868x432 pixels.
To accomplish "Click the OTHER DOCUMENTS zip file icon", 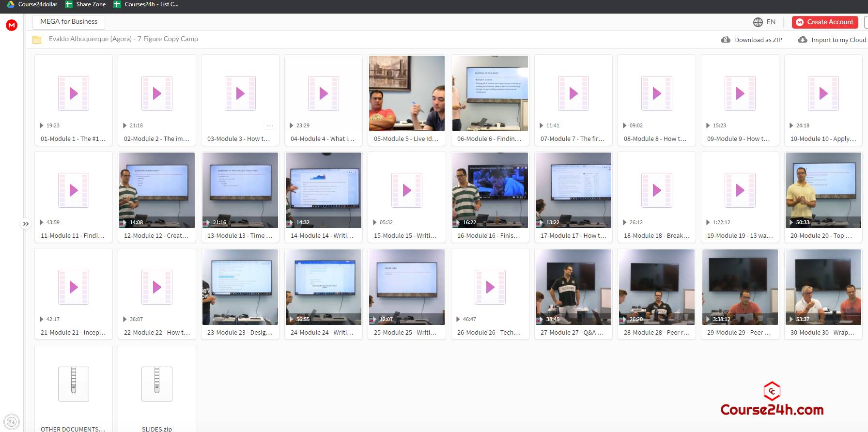I will click(74, 384).
